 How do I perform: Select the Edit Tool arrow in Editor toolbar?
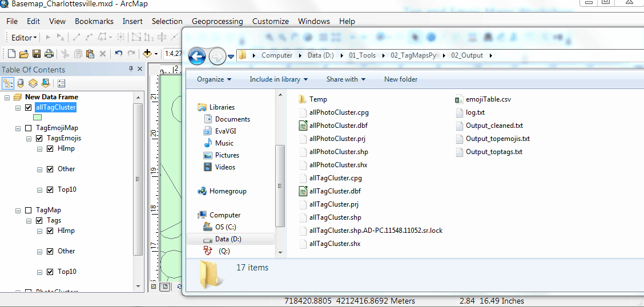coord(48,37)
